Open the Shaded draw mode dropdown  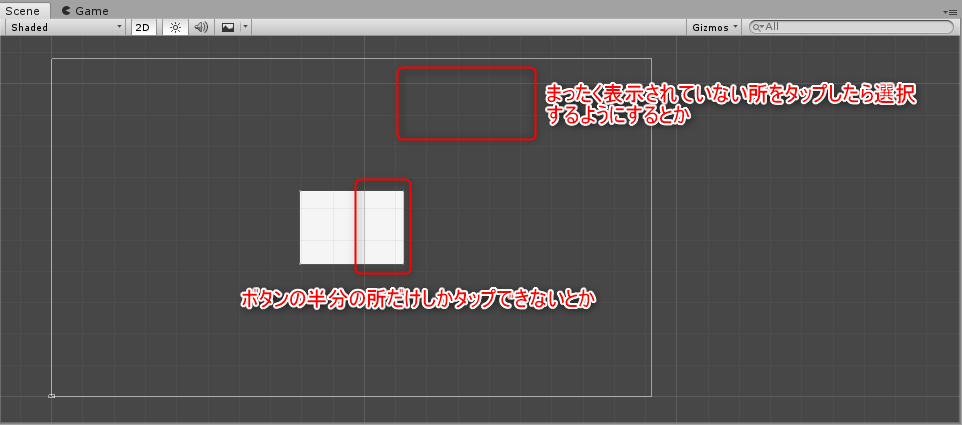click(66, 27)
